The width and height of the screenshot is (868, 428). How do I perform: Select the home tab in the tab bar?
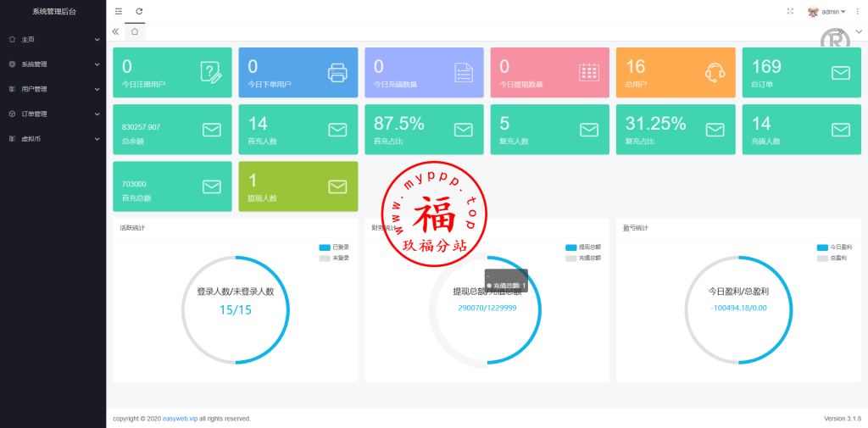click(x=135, y=31)
